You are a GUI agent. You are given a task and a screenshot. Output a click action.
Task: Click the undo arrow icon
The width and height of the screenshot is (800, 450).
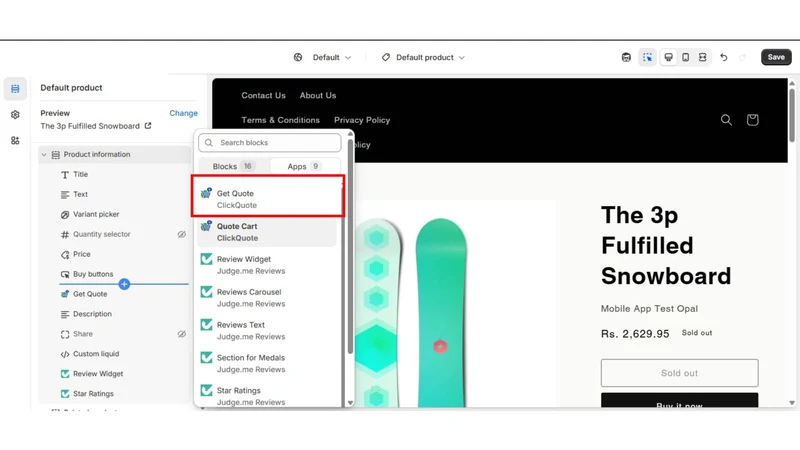[x=723, y=57]
